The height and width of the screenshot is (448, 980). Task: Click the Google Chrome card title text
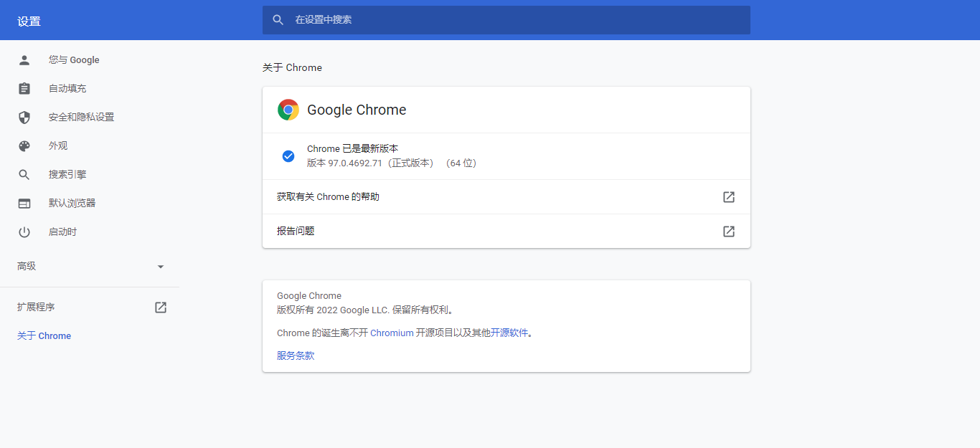click(357, 110)
